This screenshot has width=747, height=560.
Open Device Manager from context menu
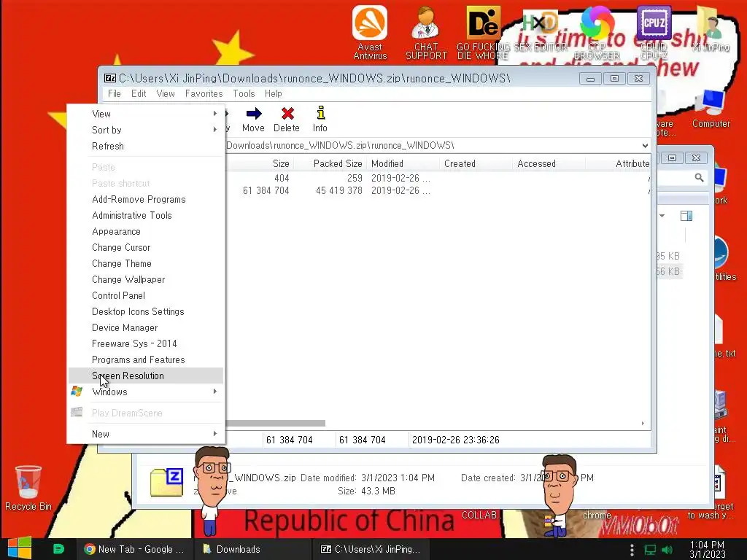point(145,327)
